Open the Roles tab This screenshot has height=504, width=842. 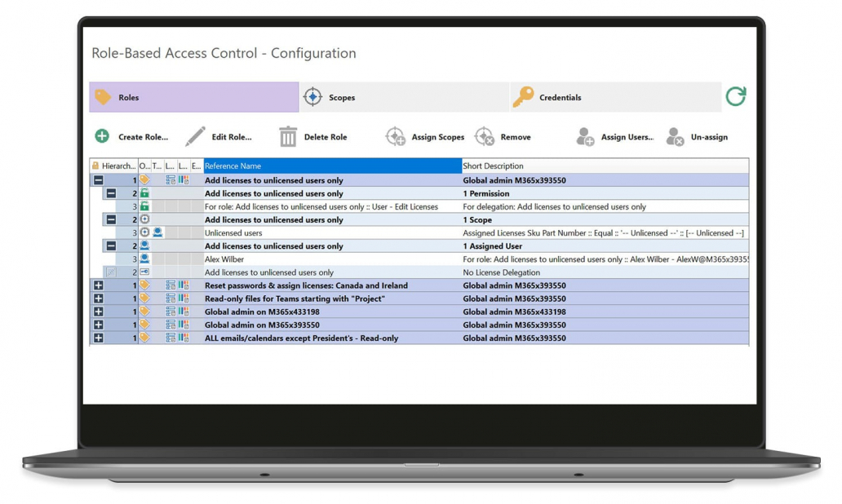coord(194,97)
